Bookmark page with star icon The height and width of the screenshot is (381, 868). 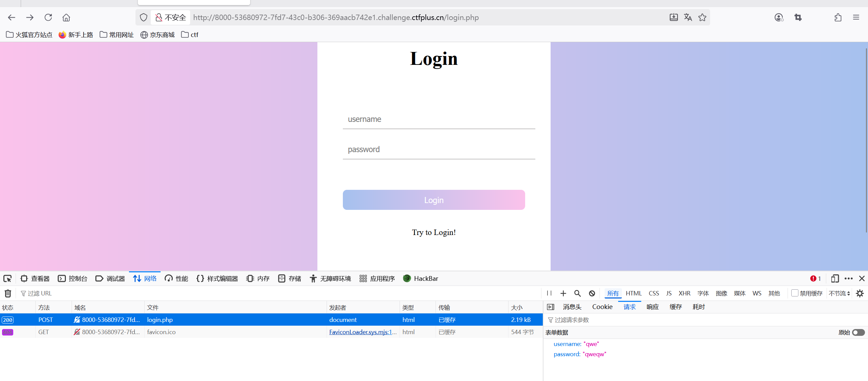702,17
